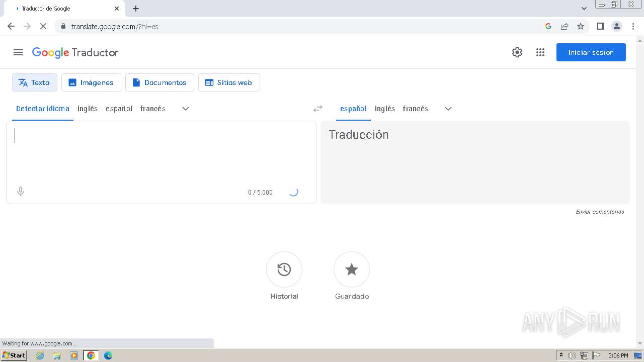Show hidden system tray icons
The width and height of the screenshot is (644, 362).
point(561,355)
